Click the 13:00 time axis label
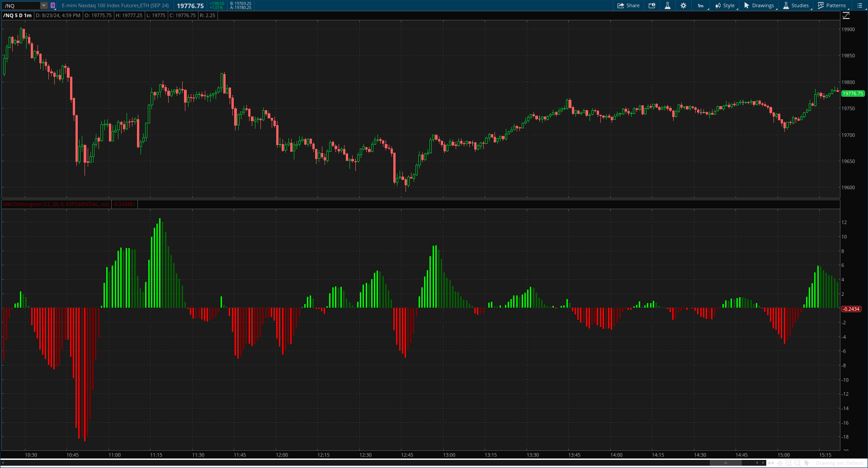 click(449, 455)
